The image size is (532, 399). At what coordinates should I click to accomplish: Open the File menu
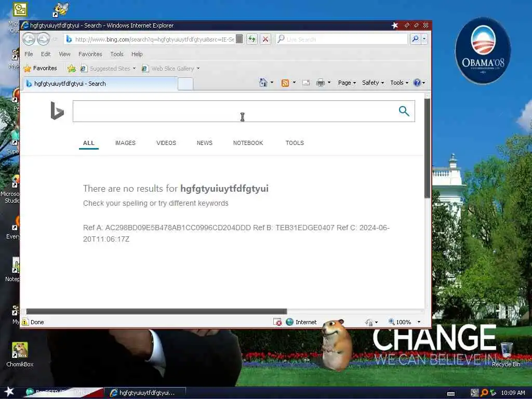pos(29,54)
